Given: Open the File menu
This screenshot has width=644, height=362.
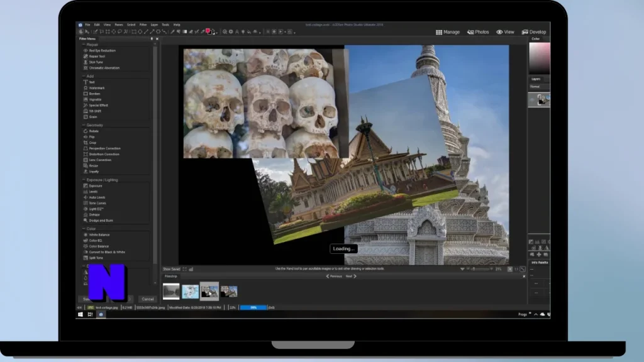Looking at the screenshot, I should coord(87,25).
